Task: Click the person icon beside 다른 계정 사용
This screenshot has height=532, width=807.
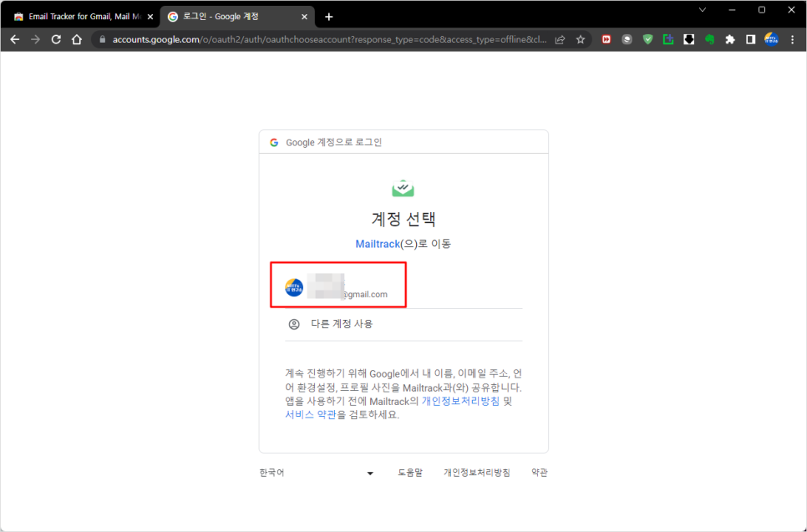Action: (x=294, y=324)
